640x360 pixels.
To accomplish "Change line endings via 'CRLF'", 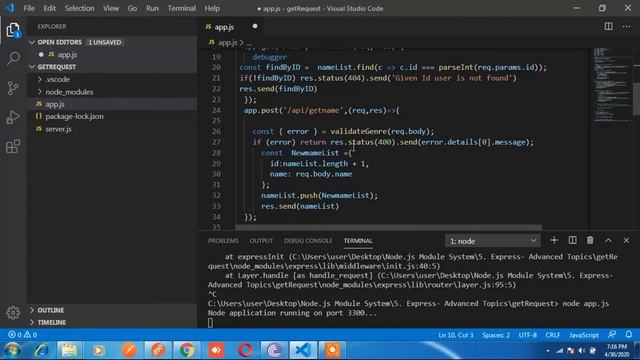I will coord(553,335).
